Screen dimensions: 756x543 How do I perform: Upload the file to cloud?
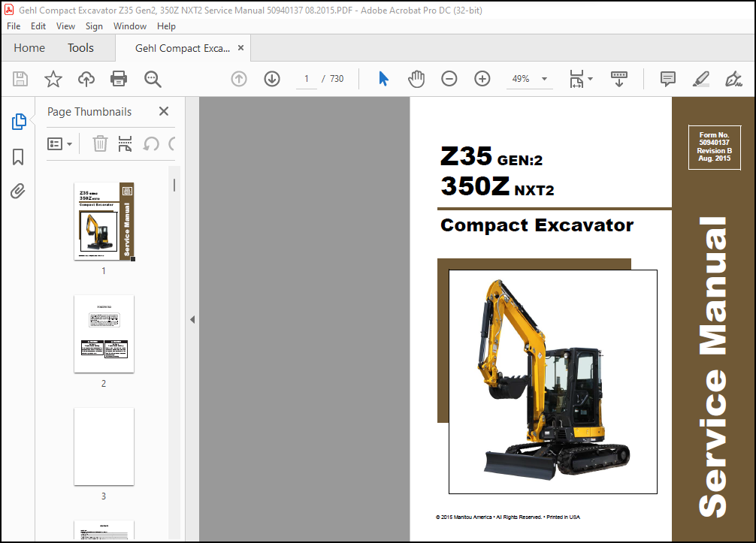[86, 79]
